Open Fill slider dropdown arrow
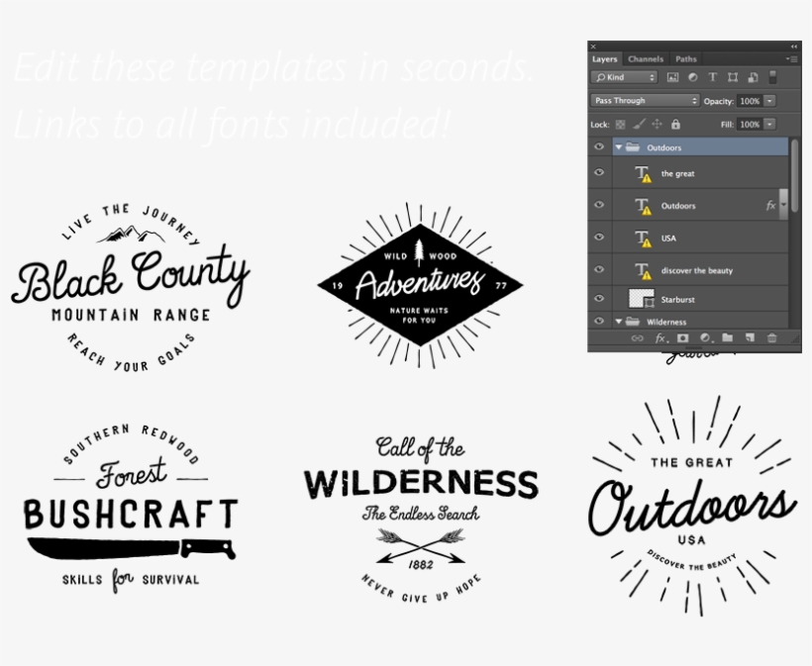 coord(770,125)
